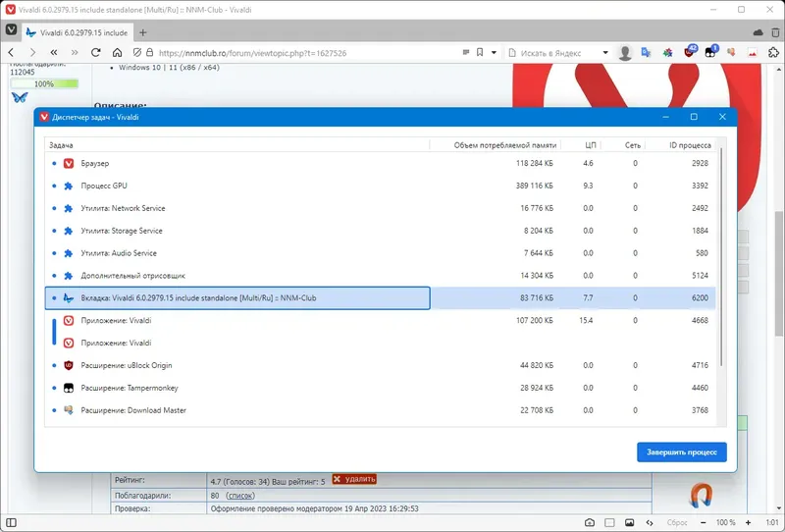The image size is (785, 532).
Task: Open the user profile avatar
Action: pos(625,53)
